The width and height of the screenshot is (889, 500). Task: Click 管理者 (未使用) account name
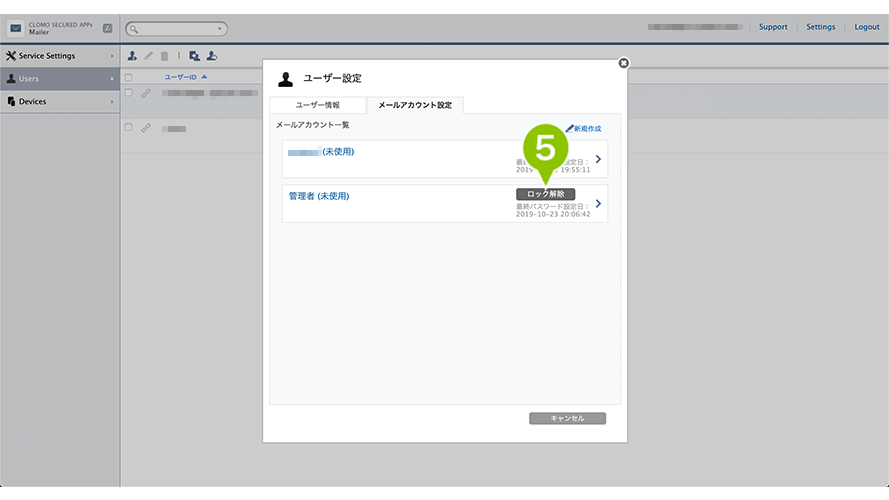[319, 196]
